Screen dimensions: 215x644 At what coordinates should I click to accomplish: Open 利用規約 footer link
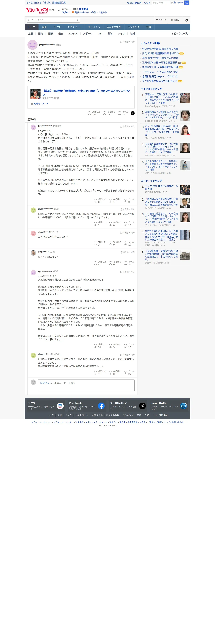[x=79, y=422]
